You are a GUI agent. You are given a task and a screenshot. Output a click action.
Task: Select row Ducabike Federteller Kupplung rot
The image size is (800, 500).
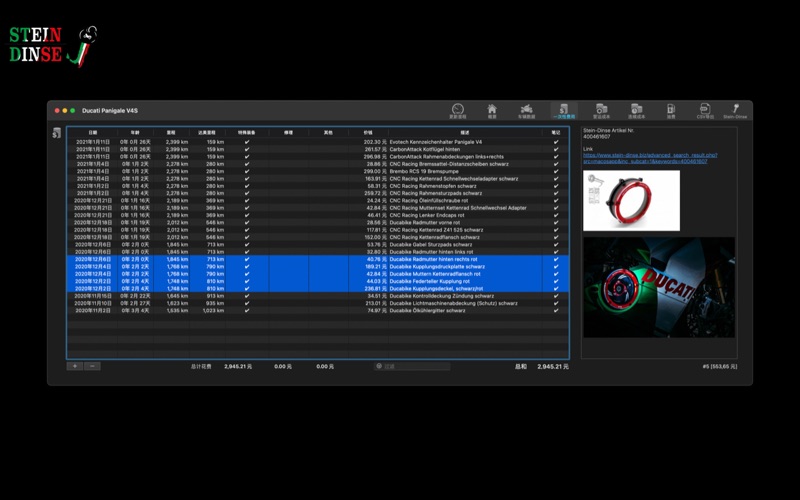click(318, 281)
